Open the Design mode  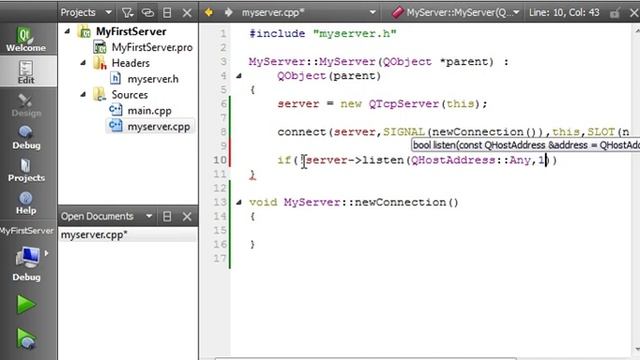[x=26, y=105]
